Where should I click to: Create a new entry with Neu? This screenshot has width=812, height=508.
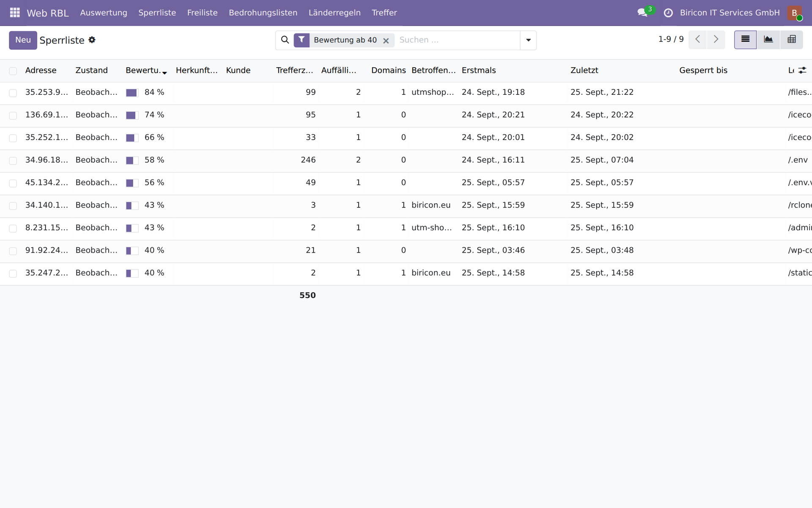(23, 40)
